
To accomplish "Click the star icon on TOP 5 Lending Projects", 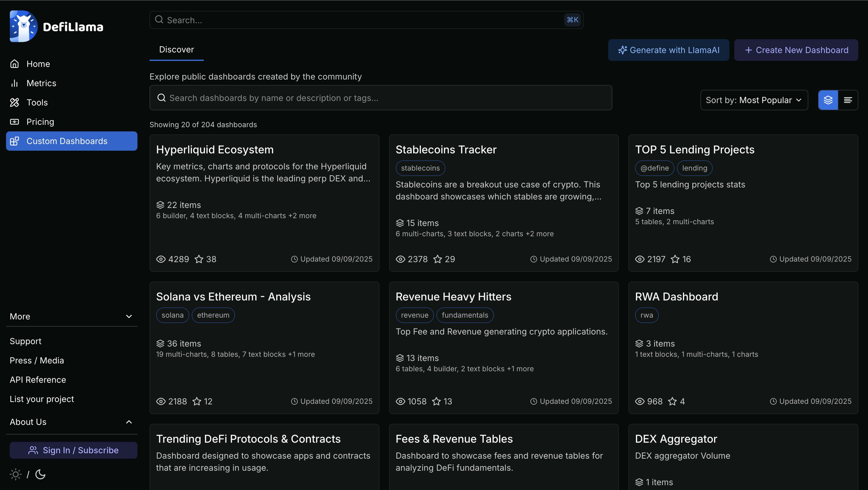I will [675, 259].
